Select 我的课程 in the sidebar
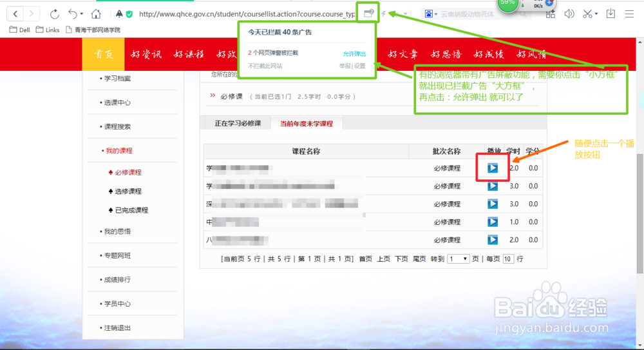644x350 pixels. [118, 151]
